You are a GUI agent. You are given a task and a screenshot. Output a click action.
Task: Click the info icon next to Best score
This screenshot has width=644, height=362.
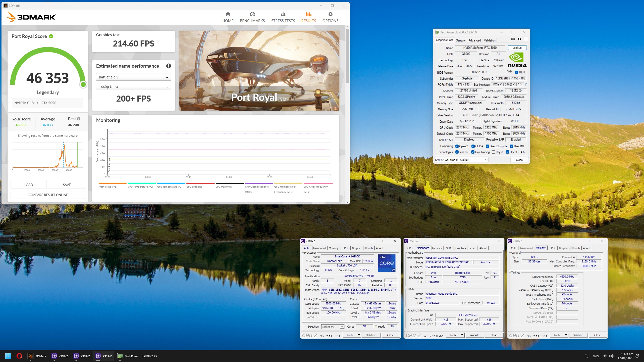pyautogui.click(x=79, y=119)
